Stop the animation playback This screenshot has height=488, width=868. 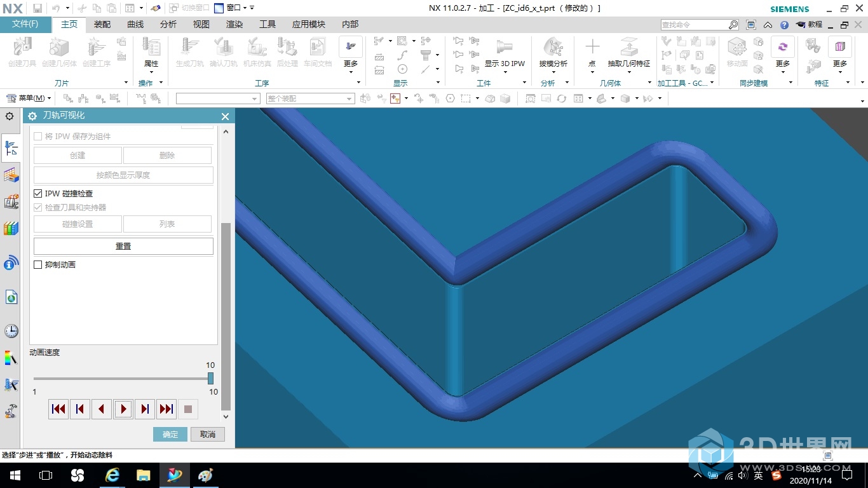(188, 409)
